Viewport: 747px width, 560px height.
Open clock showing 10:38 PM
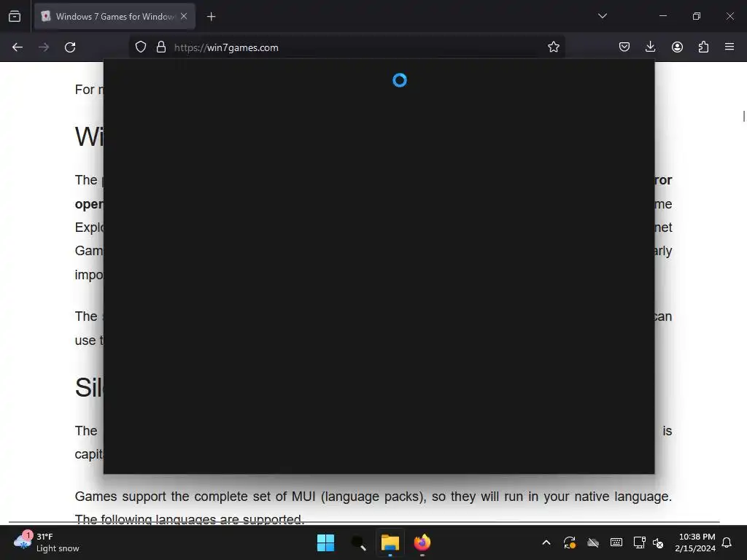click(695, 542)
